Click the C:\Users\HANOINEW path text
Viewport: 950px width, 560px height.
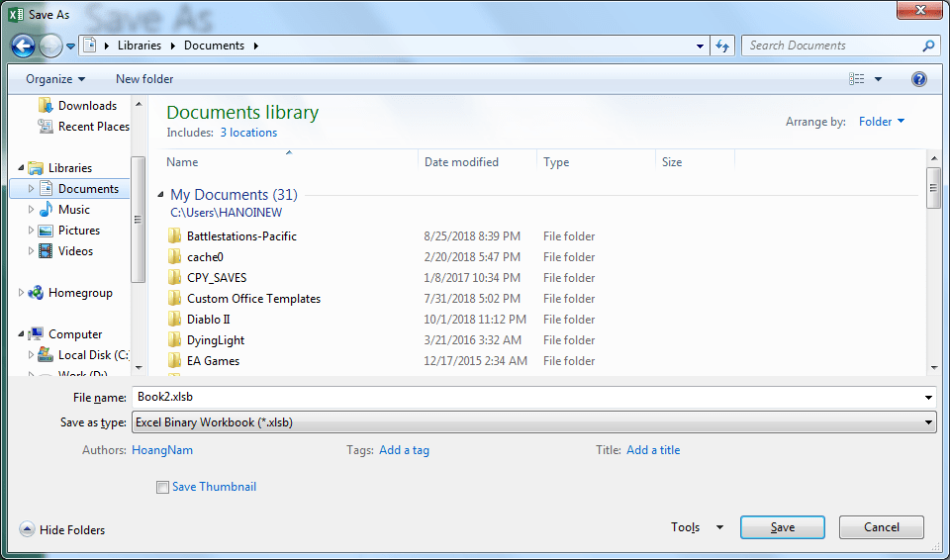coord(226,213)
